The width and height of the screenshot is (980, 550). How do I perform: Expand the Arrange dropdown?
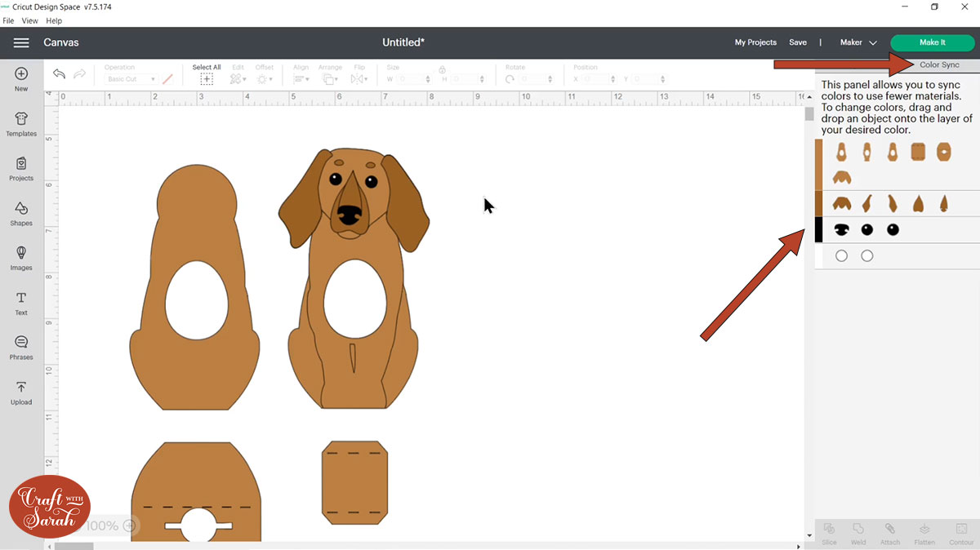(x=331, y=79)
